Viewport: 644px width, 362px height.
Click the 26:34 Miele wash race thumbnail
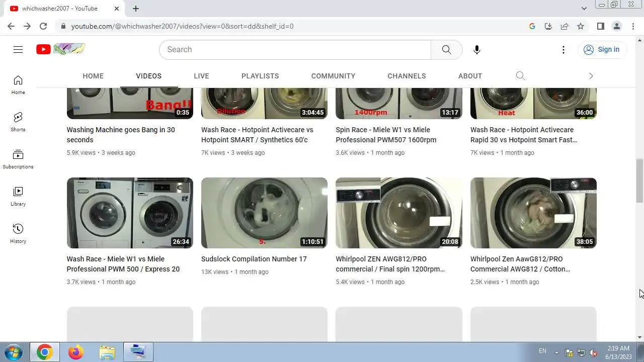tap(130, 213)
